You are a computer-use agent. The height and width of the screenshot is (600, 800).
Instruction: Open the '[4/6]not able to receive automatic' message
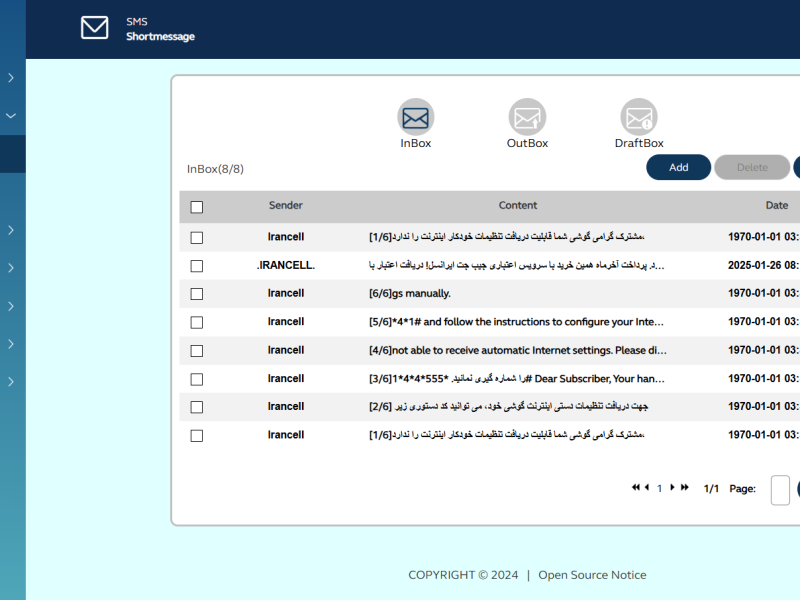pyautogui.click(x=518, y=351)
